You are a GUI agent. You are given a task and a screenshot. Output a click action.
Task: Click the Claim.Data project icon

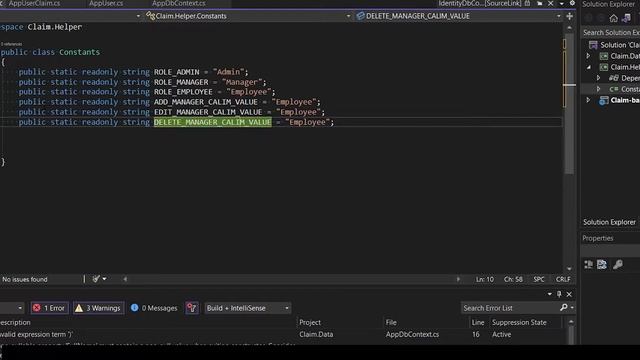pos(604,56)
